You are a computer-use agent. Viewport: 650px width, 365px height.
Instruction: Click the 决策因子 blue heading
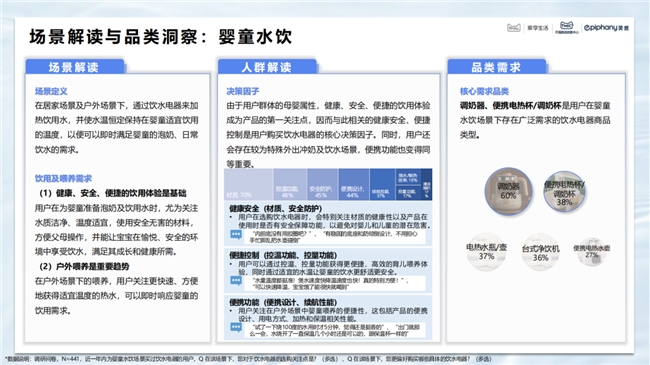point(243,91)
